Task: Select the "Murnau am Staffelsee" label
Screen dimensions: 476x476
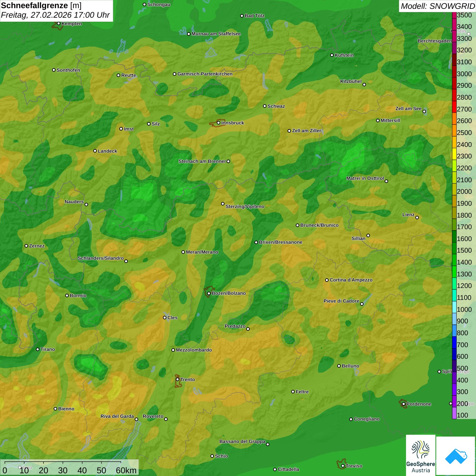Action: tap(216, 34)
